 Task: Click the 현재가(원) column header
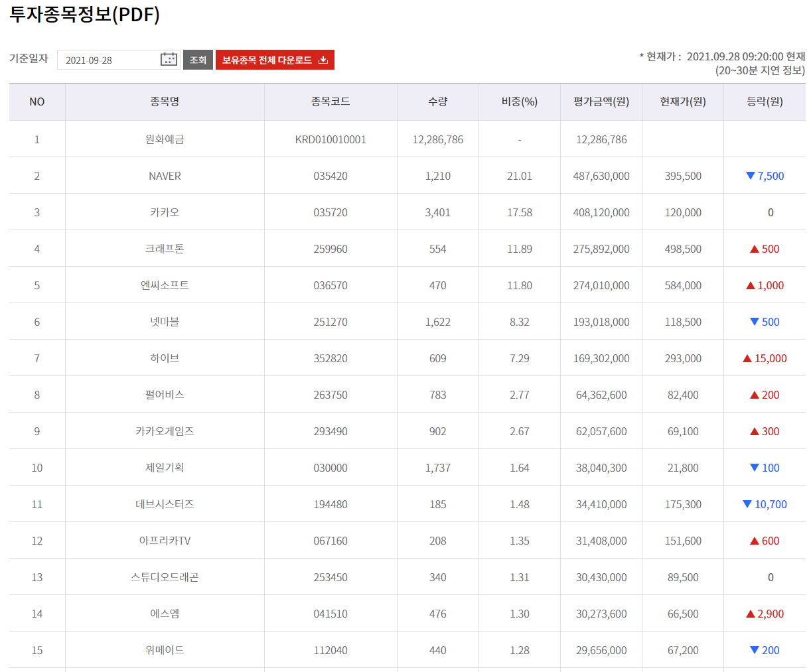[x=683, y=101]
